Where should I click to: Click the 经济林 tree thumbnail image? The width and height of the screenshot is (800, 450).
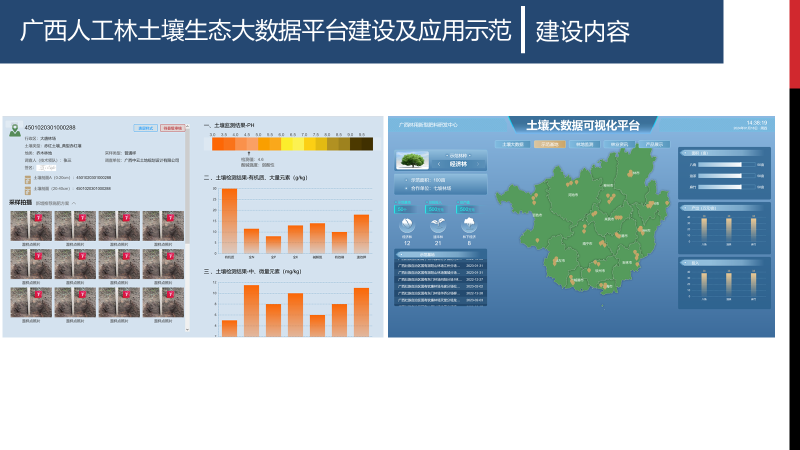[x=412, y=159]
